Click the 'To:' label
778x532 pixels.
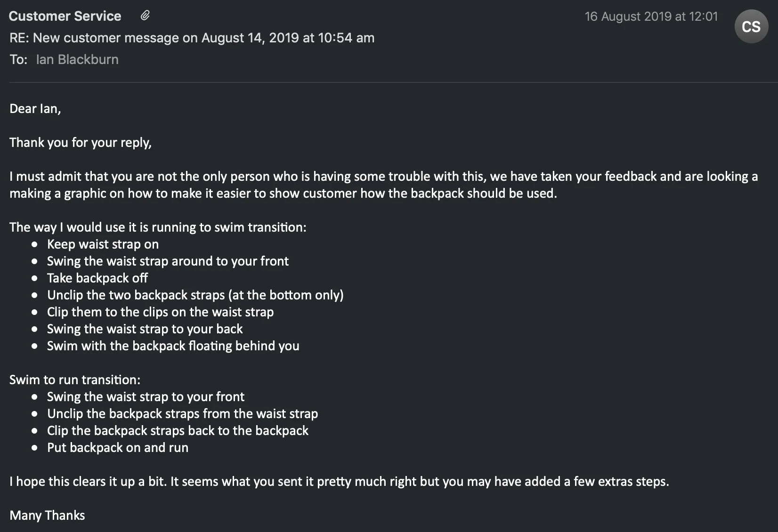[x=18, y=59]
